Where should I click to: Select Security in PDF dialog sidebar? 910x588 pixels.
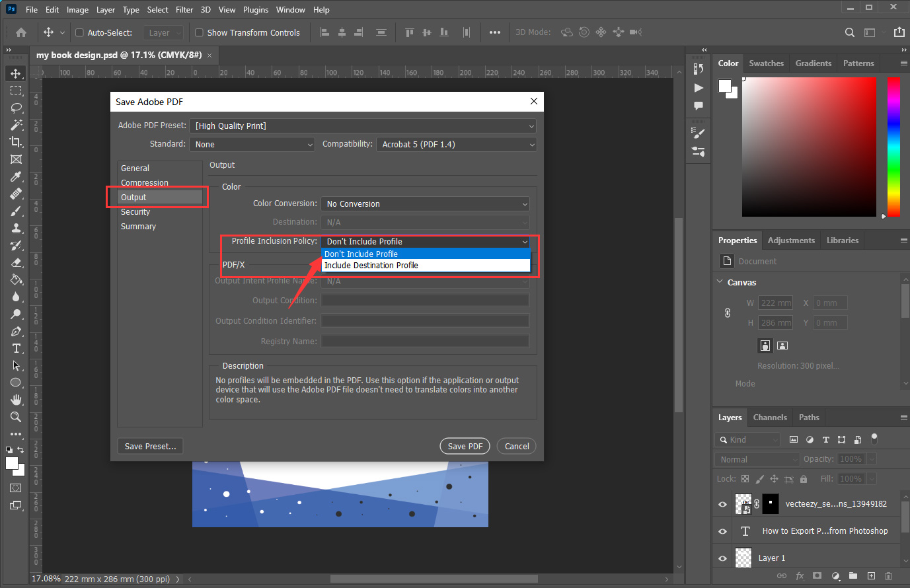(160, 212)
